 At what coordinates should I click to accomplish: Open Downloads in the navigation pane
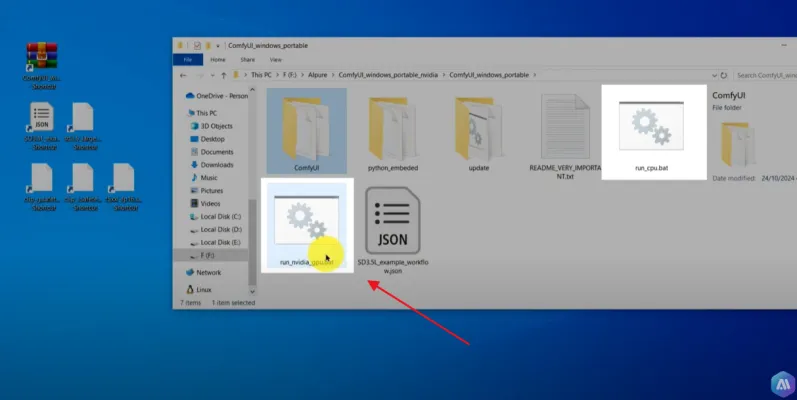[x=216, y=165]
